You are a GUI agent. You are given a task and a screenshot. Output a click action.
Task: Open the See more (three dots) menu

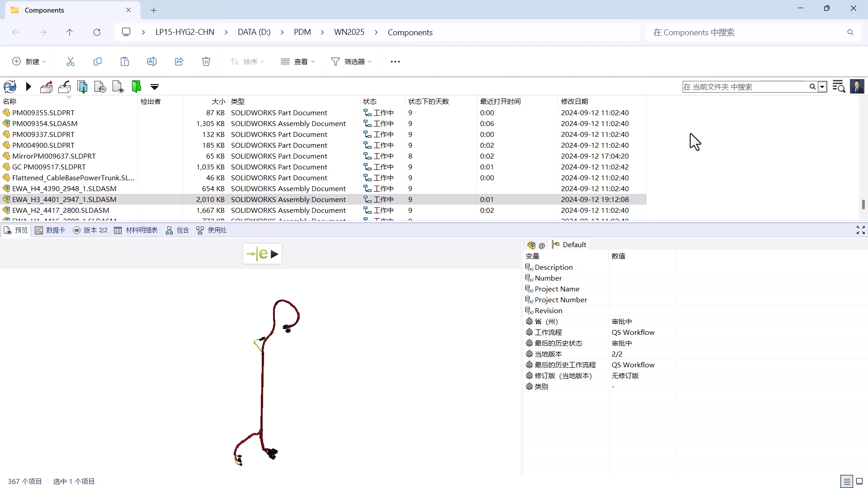[x=395, y=61]
